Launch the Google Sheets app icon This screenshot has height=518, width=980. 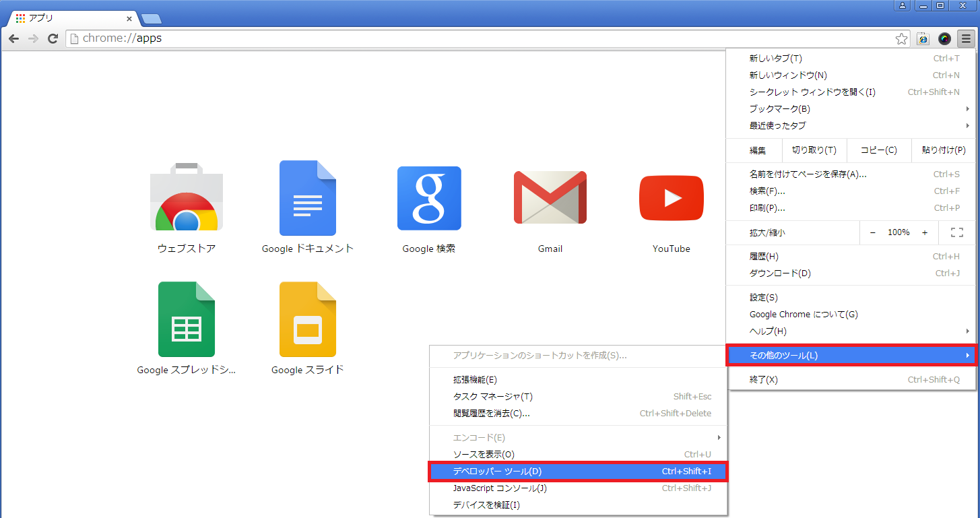pos(187,319)
